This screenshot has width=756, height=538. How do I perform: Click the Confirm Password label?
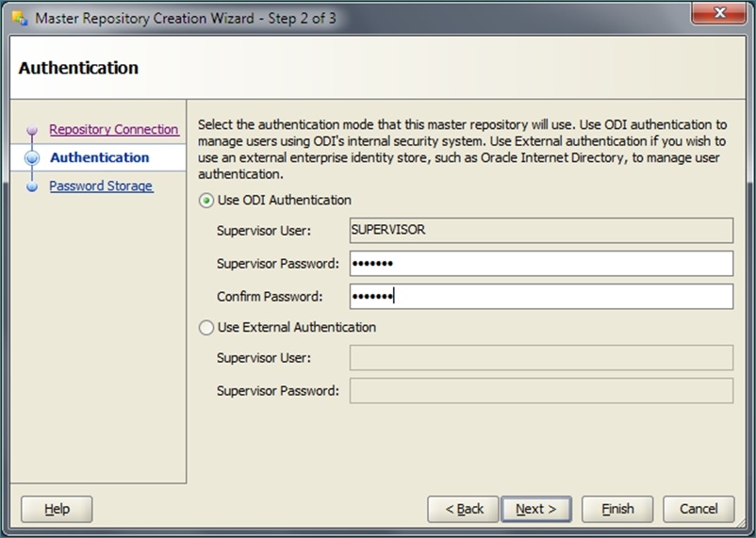click(x=270, y=297)
